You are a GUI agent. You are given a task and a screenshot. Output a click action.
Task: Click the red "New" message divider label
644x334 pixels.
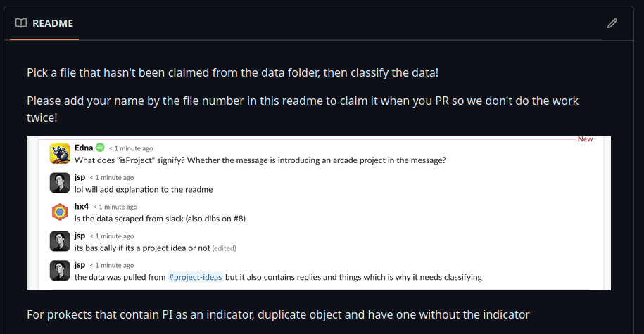585,139
